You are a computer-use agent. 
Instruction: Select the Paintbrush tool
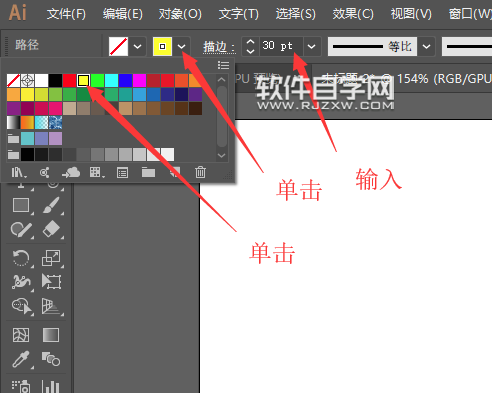51,205
